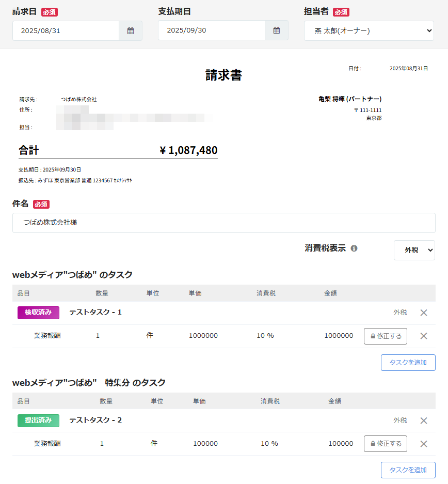Click the 請求先 name つばめ株式会社
Screen dimensions: 448x484
(79, 99)
